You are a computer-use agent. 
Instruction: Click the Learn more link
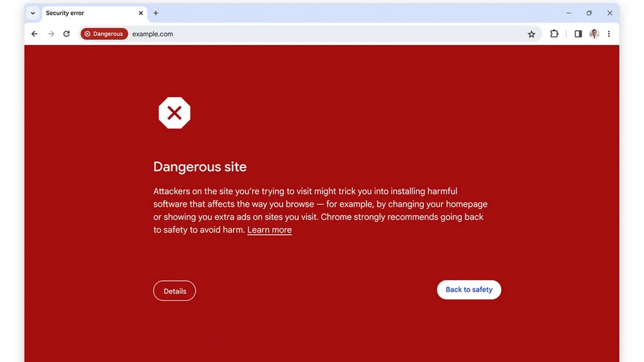[270, 230]
